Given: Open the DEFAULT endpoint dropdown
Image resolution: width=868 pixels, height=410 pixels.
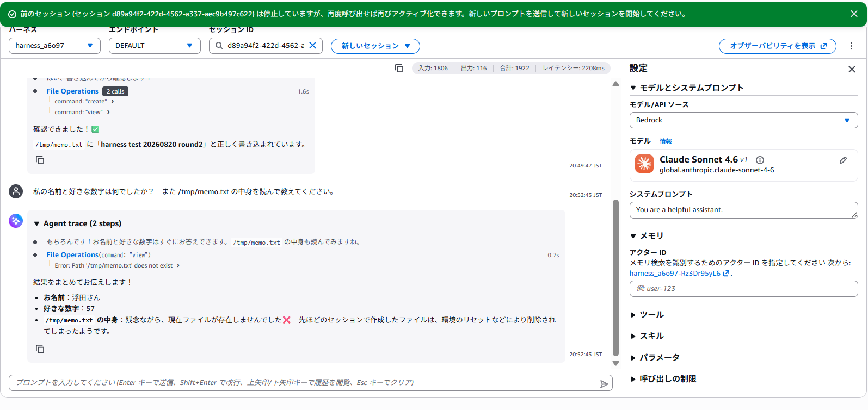Looking at the screenshot, I should pos(155,46).
